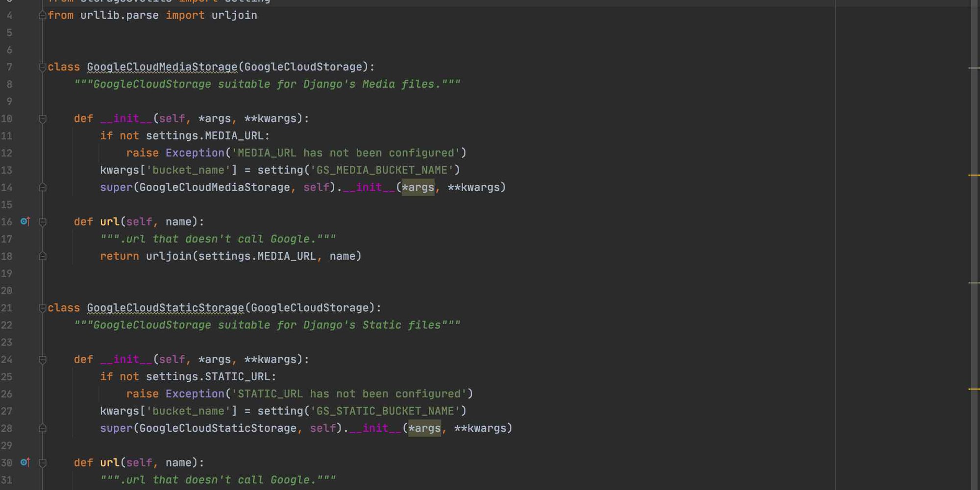The height and width of the screenshot is (490, 980).
Task: Click the 'url' method name on line 30
Action: [110, 463]
